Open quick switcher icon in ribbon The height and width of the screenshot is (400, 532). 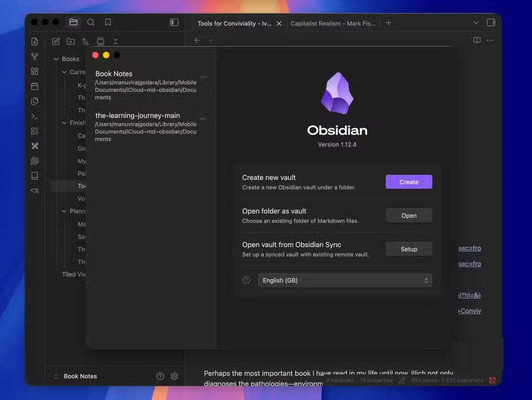click(35, 41)
